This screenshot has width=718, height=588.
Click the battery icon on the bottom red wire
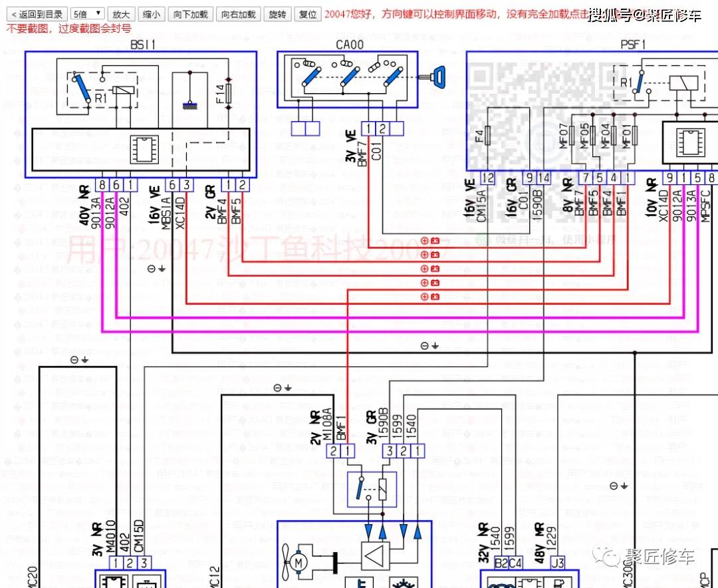pyautogui.click(x=435, y=295)
